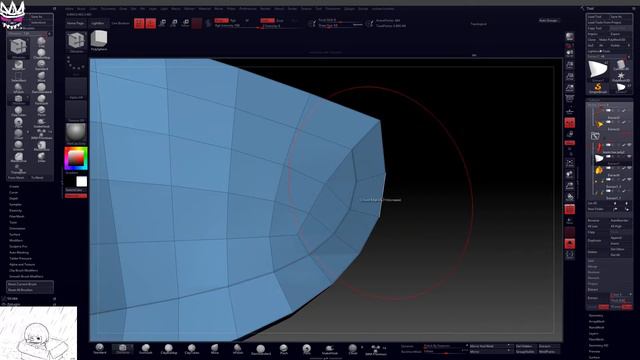Click the Home Page button
The image size is (640, 360).
76,23
